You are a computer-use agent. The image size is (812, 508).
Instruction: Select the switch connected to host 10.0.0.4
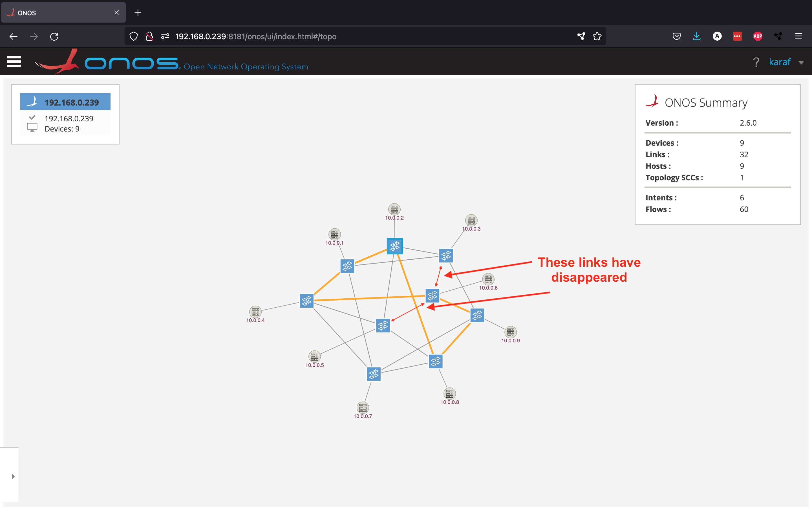coord(306,301)
